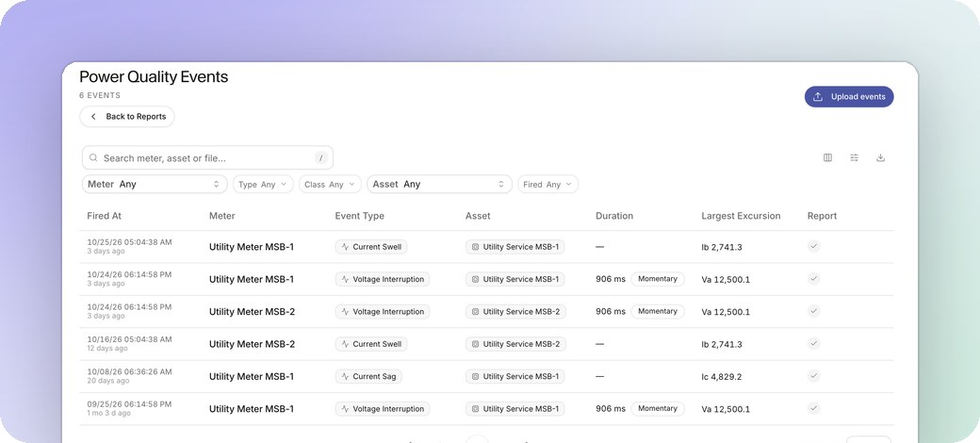Image resolution: width=980 pixels, height=443 pixels.
Task: Click Voltage Interruption tag in 10/24/26 MSB-1 row
Action: (x=383, y=279)
